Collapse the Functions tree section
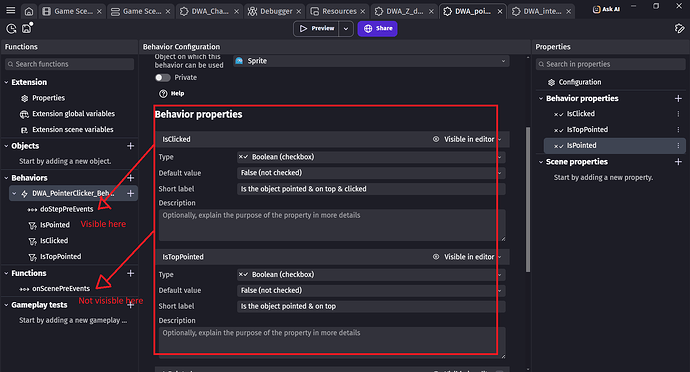Viewport: 690px width, 372px height. [7, 273]
